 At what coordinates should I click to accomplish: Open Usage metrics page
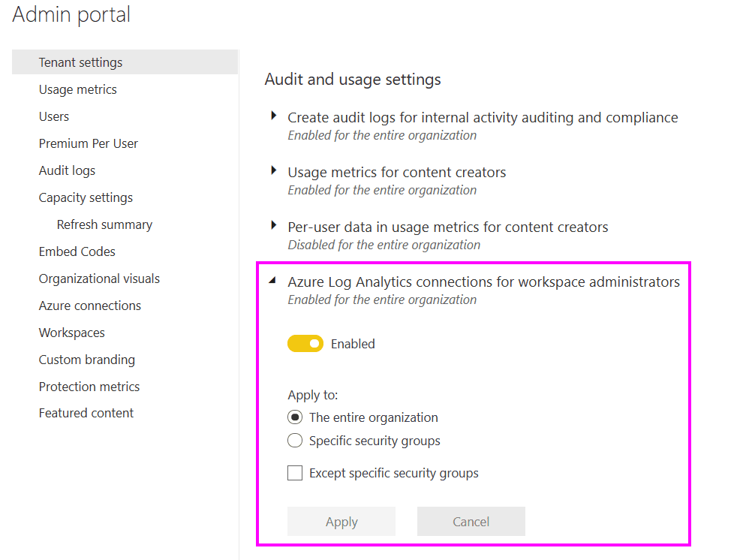pyautogui.click(x=78, y=90)
